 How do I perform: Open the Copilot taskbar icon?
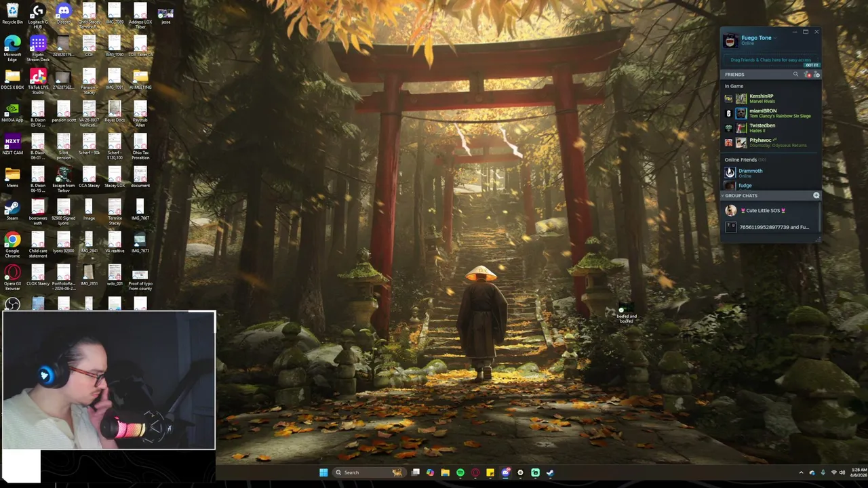pos(430,472)
